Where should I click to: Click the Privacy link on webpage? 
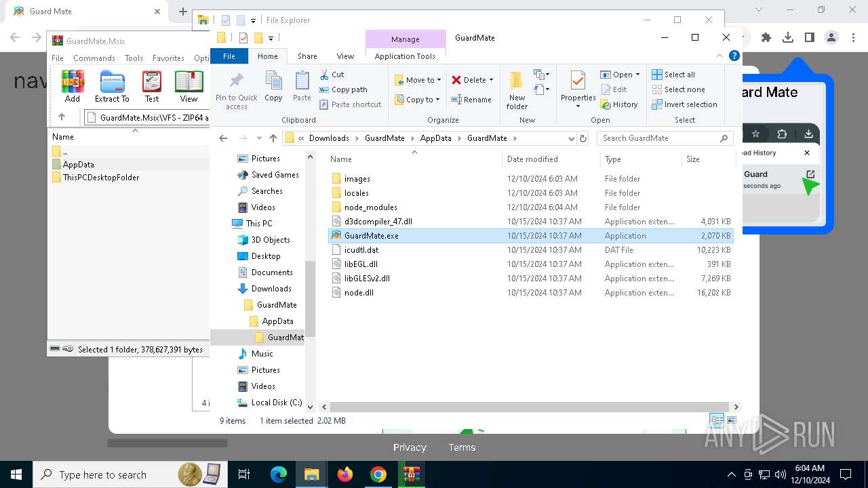410,447
